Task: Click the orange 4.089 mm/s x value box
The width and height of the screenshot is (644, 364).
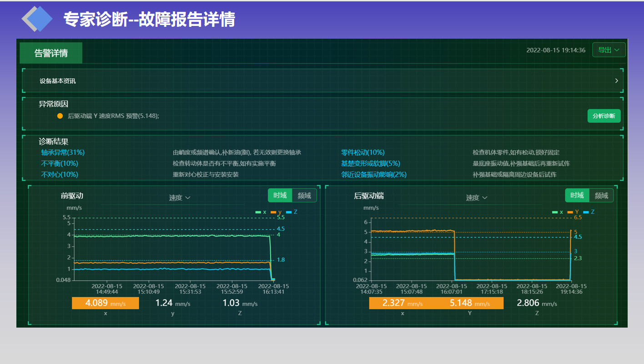Action: 106,303
